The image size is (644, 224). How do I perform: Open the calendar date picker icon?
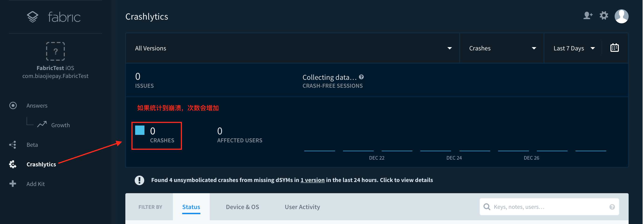pos(614,48)
